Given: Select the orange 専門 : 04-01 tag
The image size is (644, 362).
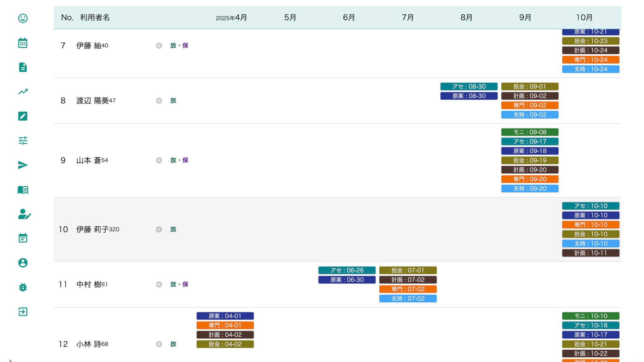Looking at the screenshot, I should [225, 325].
